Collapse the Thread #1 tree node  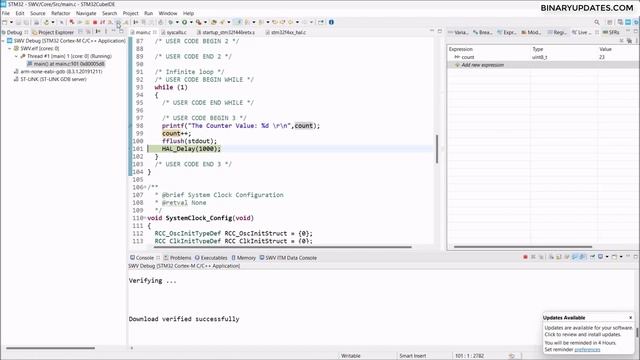[x=16, y=56]
